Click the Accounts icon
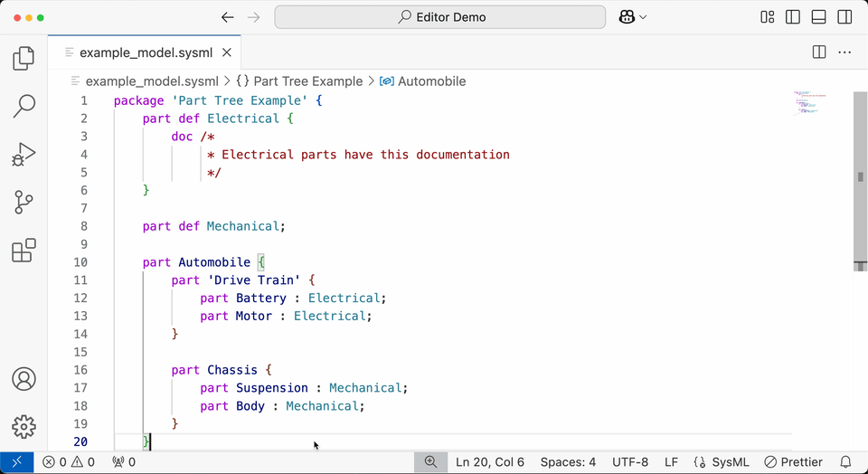Viewport: 868px width, 474px height. [x=24, y=378]
